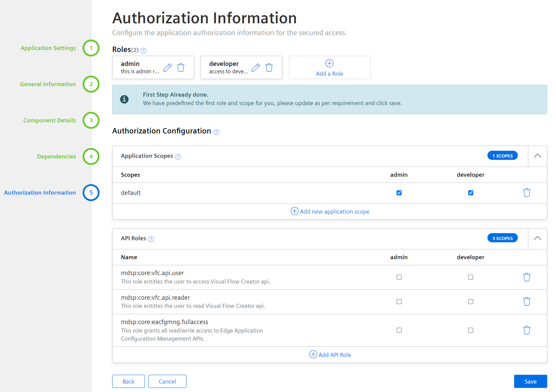The height and width of the screenshot is (392, 556).
Task: Click 'mdsp:core:vfc.api.reader' role name
Action: click(155, 298)
